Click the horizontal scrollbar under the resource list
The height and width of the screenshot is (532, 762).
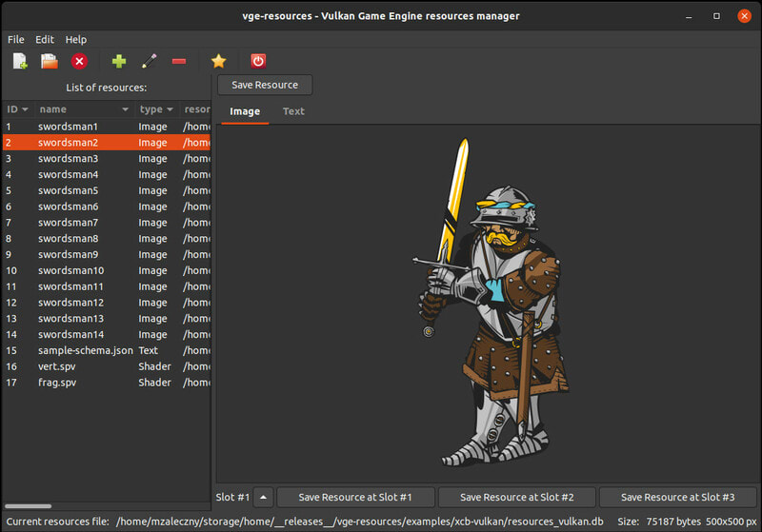coord(29,506)
